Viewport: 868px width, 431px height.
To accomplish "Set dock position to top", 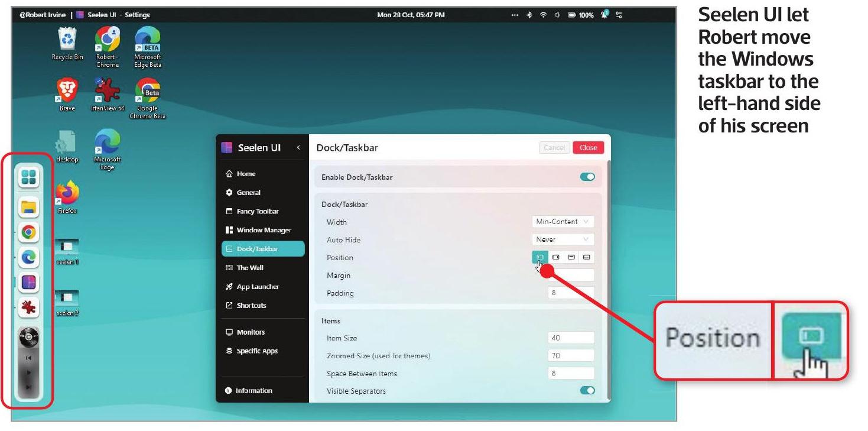I will 571,257.
